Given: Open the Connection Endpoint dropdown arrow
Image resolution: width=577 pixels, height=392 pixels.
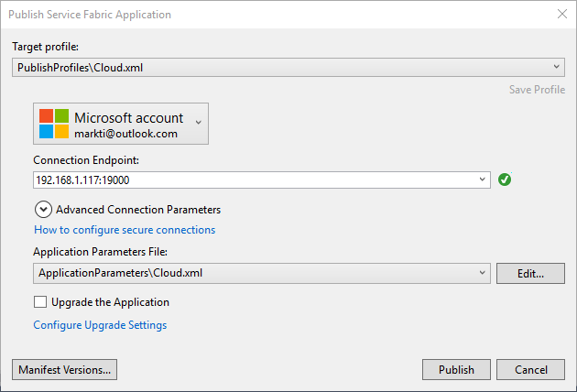Looking at the screenshot, I should (x=482, y=180).
